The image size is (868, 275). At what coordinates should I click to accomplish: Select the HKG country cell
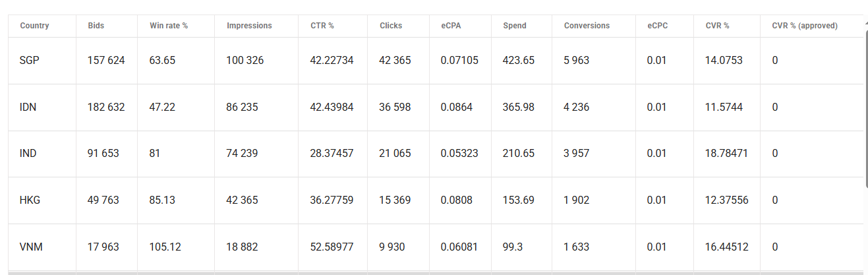(x=30, y=200)
